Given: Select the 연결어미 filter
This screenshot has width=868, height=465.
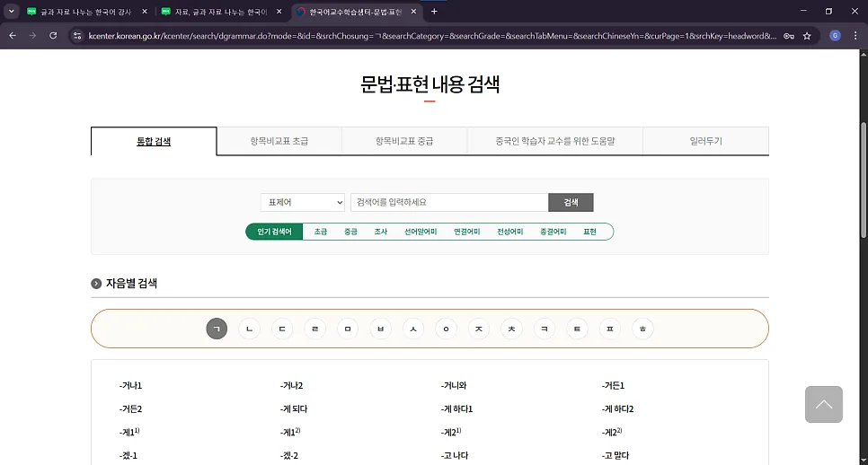Looking at the screenshot, I should [x=466, y=232].
